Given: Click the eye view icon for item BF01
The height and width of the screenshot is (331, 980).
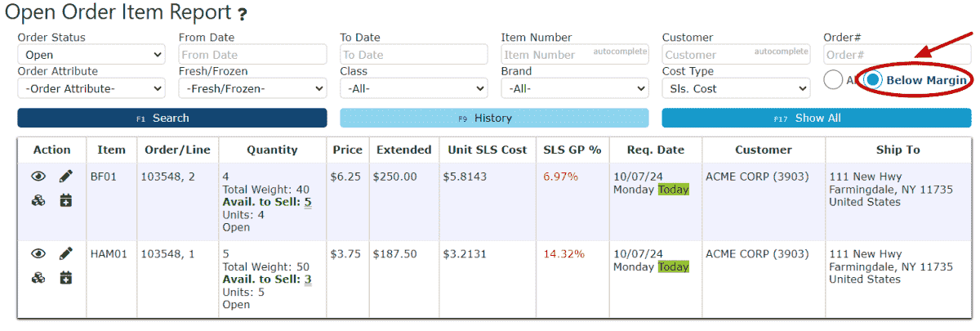Looking at the screenshot, I should pyautogui.click(x=38, y=177).
